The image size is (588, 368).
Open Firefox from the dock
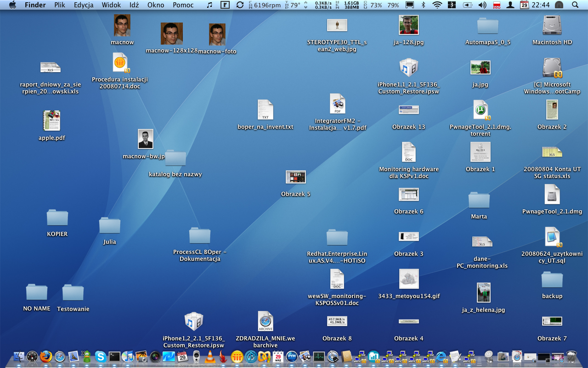(x=46, y=356)
